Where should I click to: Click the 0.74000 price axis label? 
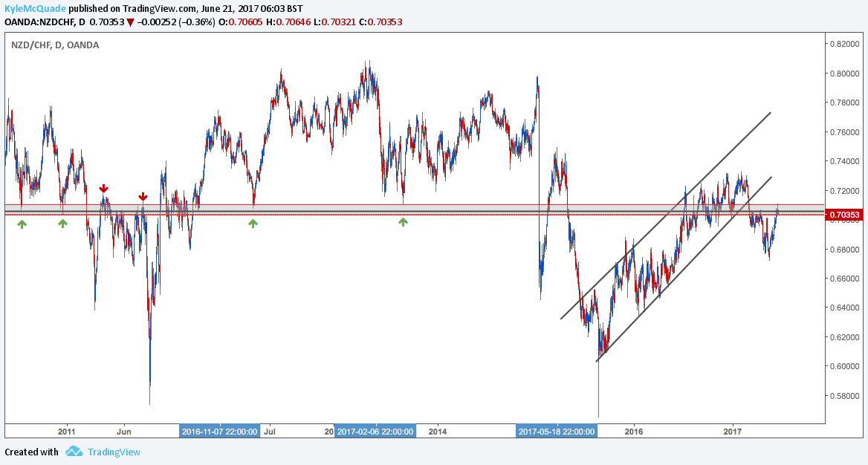point(844,162)
